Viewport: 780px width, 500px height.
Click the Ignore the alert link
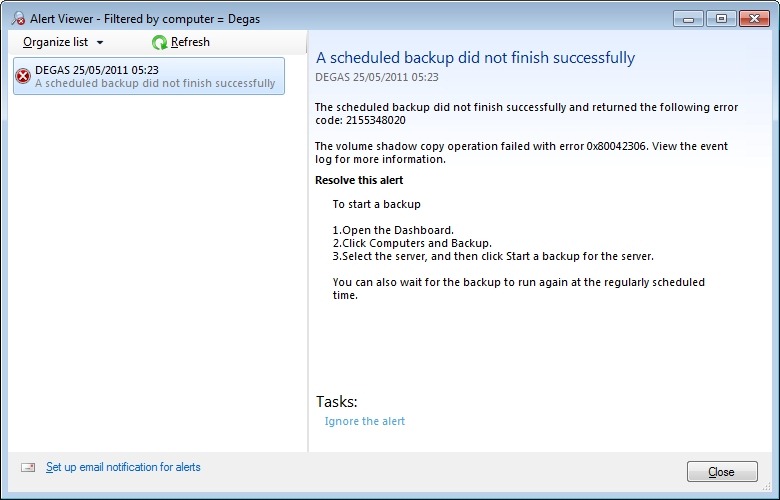pos(364,422)
